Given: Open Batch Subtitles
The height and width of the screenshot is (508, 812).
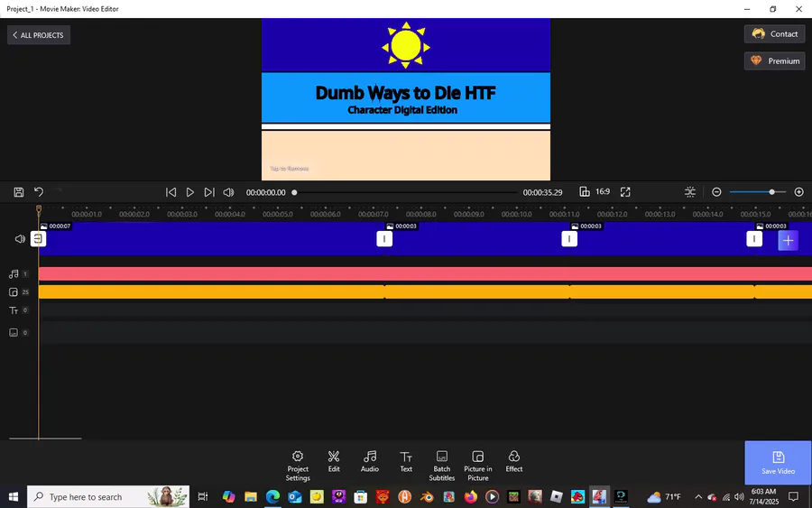Looking at the screenshot, I should click(x=442, y=466).
